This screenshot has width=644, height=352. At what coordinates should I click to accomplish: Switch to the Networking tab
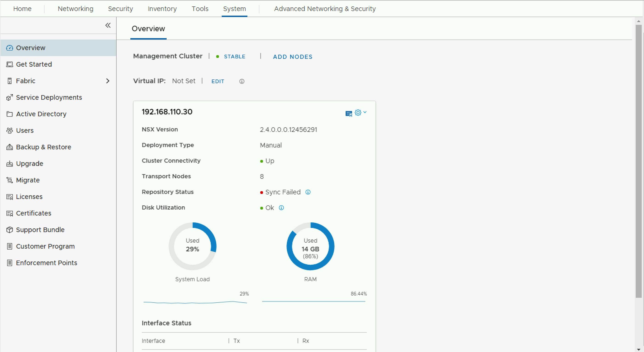(x=75, y=9)
